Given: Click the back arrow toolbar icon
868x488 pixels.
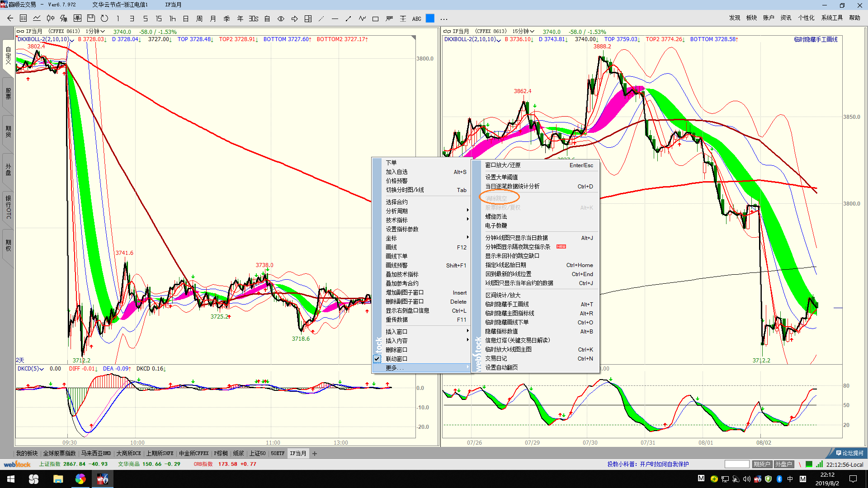Looking at the screenshot, I should 10,19.
